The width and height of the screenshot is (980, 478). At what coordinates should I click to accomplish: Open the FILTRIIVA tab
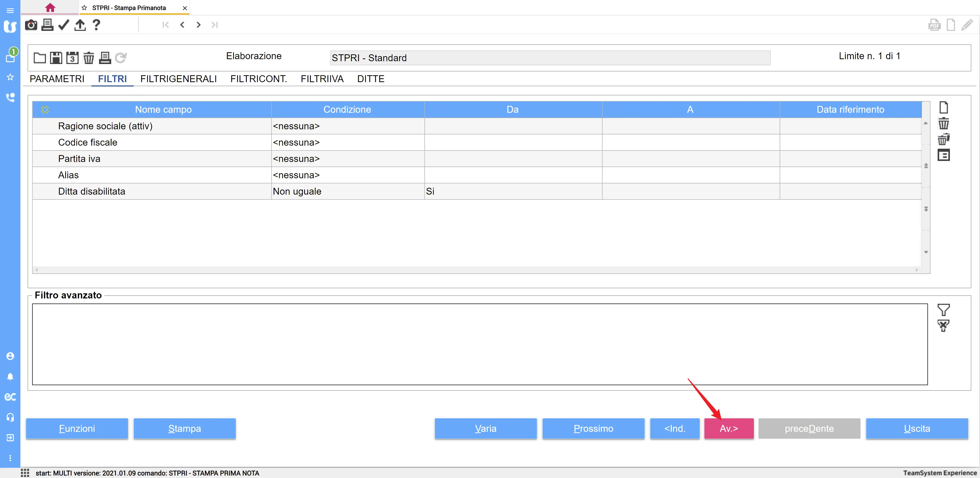pyautogui.click(x=322, y=79)
